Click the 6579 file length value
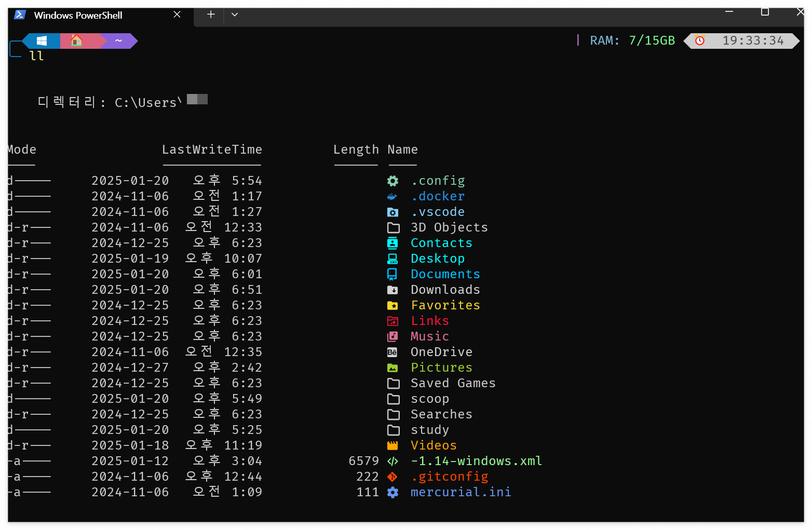812x530 pixels. coord(364,461)
